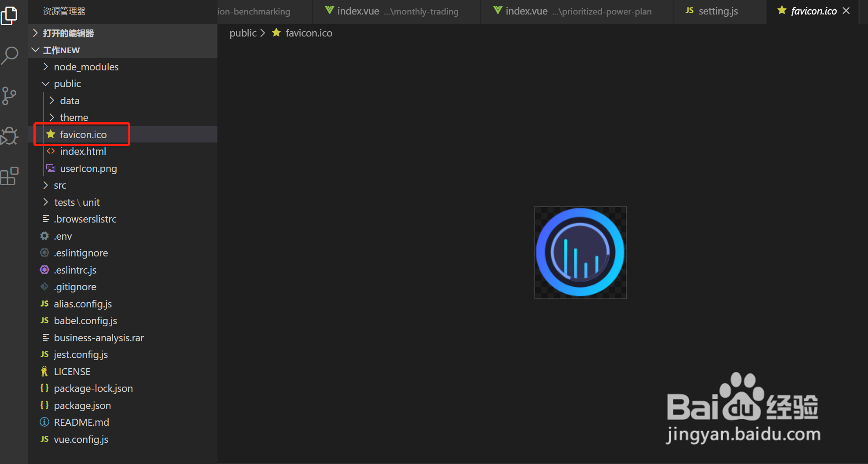Screen dimensions: 868x464
Task: Click the favicon image preview
Action: click(x=580, y=252)
